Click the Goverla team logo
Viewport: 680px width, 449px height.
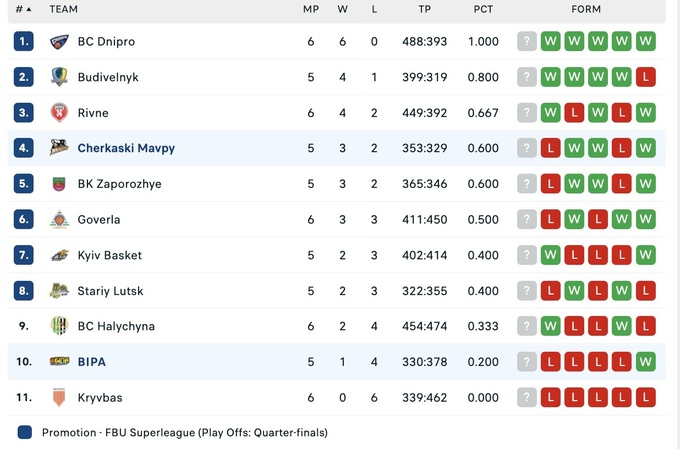[x=59, y=220]
